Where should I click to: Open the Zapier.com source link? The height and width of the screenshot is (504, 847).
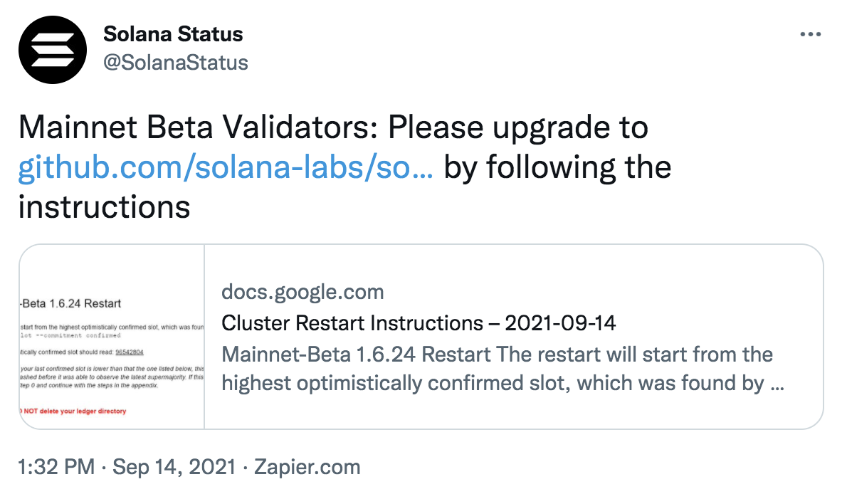point(307,467)
